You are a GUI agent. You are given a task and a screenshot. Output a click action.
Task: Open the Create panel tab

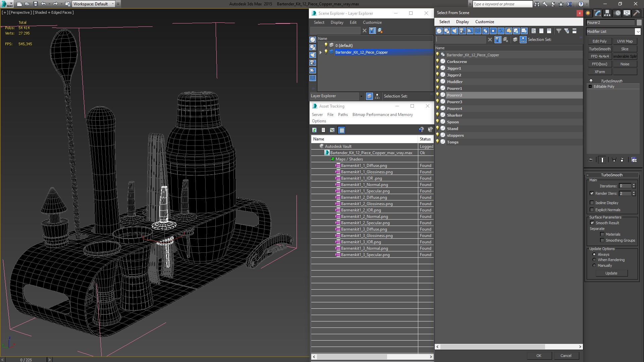tap(588, 13)
